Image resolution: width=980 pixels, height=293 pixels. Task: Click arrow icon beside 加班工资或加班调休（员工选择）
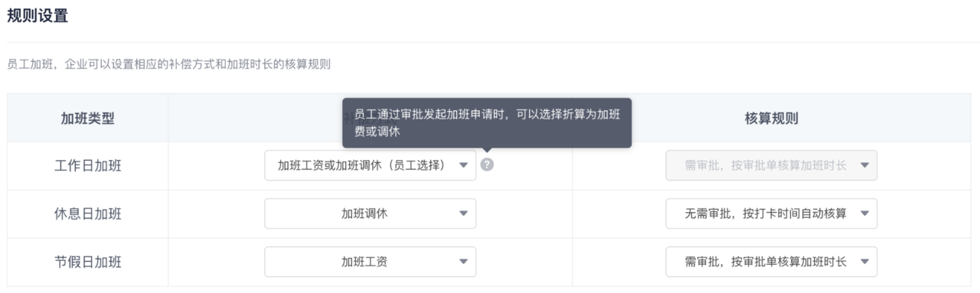(x=463, y=166)
